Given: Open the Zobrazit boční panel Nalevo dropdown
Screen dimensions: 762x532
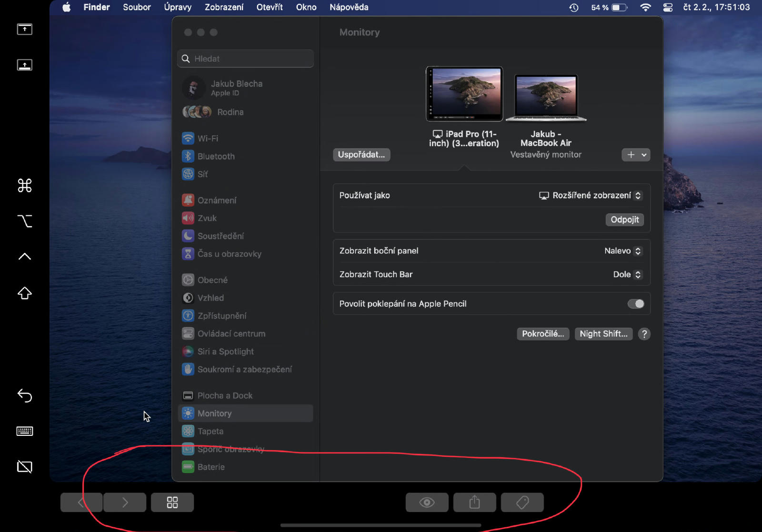Looking at the screenshot, I should pyautogui.click(x=623, y=251).
